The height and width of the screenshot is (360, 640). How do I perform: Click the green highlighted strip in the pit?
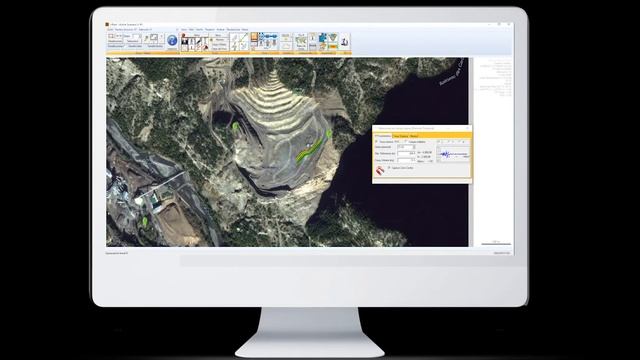[308, 151]
